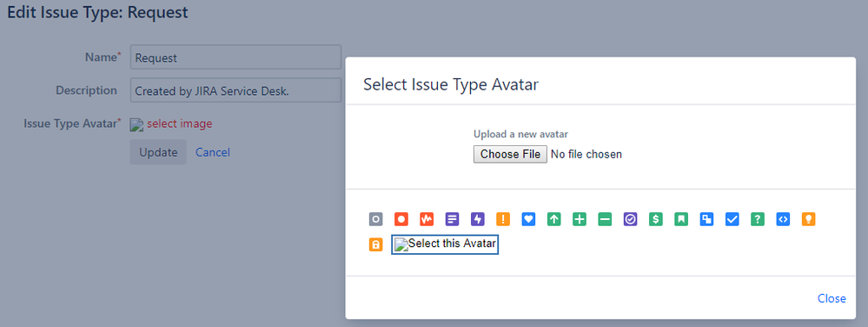Click the 'Edit Issue Type: Request' heading
The image size is (868, 327).
tap(97, 12)
